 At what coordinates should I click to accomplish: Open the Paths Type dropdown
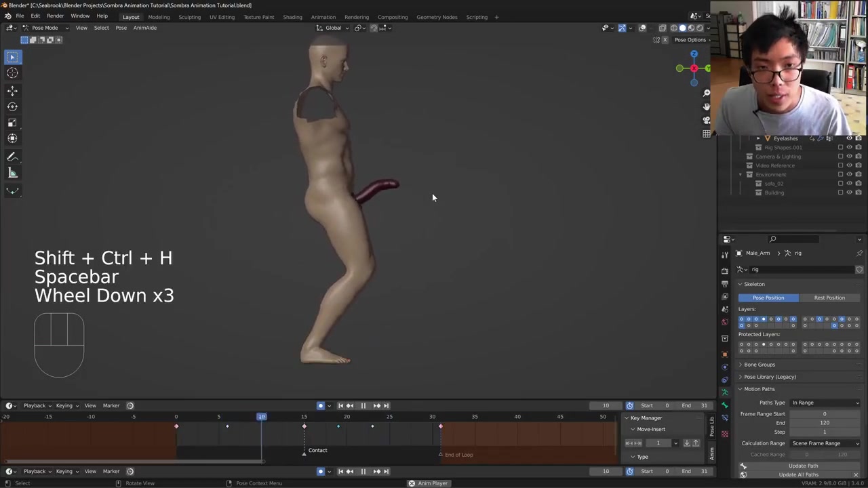[825, 403]
